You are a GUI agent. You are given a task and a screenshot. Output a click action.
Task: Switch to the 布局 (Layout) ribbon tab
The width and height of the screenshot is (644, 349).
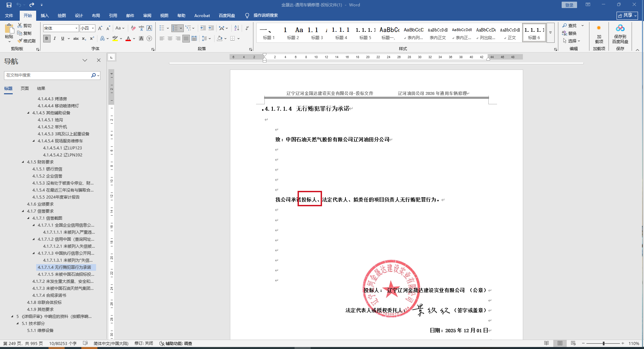[x=96, y=15]
